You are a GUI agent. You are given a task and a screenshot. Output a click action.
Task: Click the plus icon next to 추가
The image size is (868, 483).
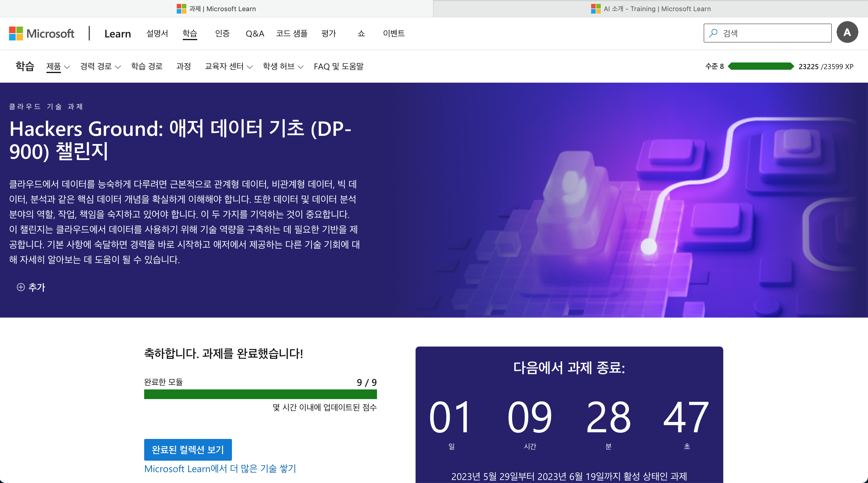[21, 287]
